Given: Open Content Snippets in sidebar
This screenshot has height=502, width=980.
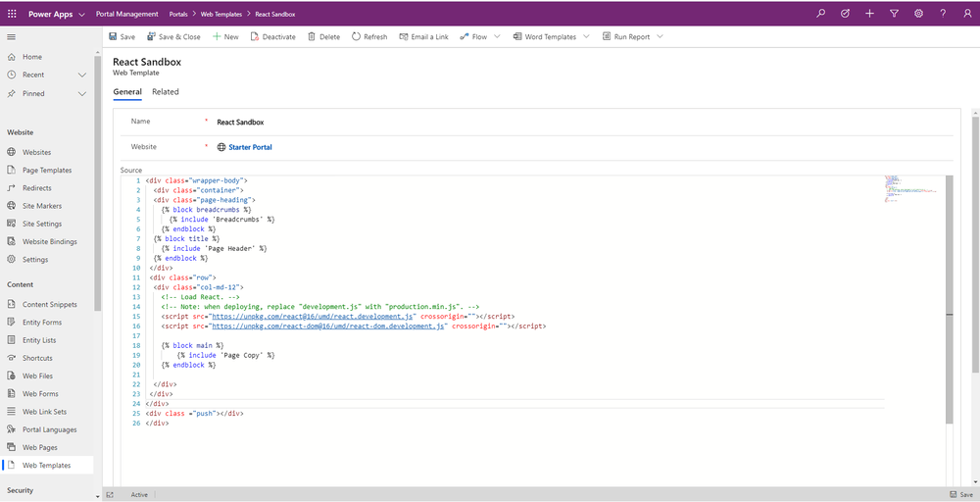Looking at the screenshot, I should [47, 305].
